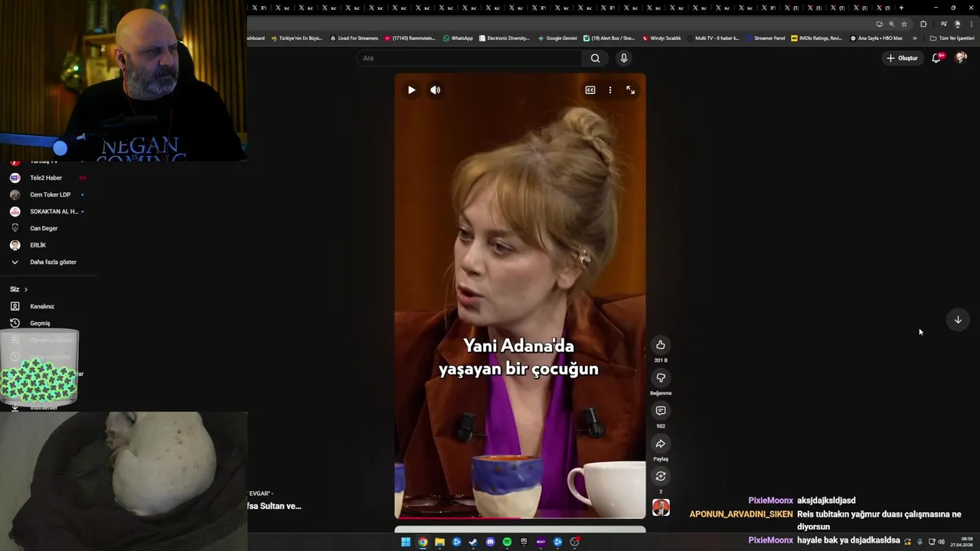Open Ana Sayfa • HBO Max bookmark
Image resolution: width=980 pixels, height=551 pixels.
click(877, 38)
